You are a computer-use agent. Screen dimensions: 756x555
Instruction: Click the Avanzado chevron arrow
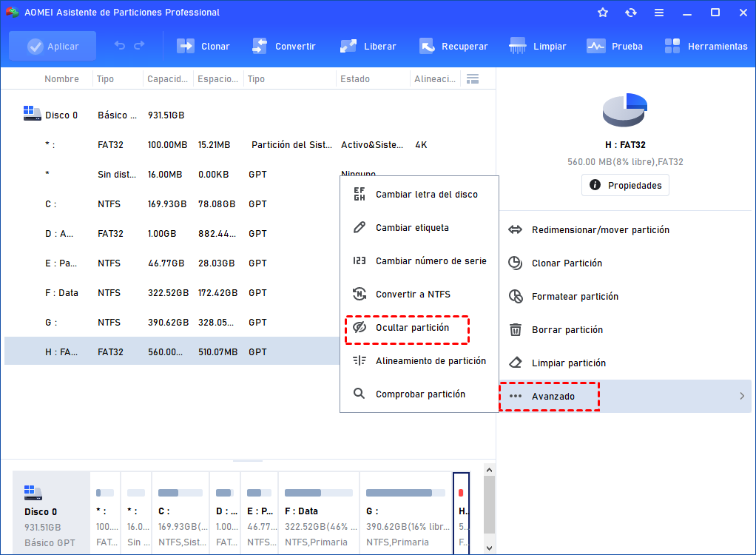coord(742,397)
